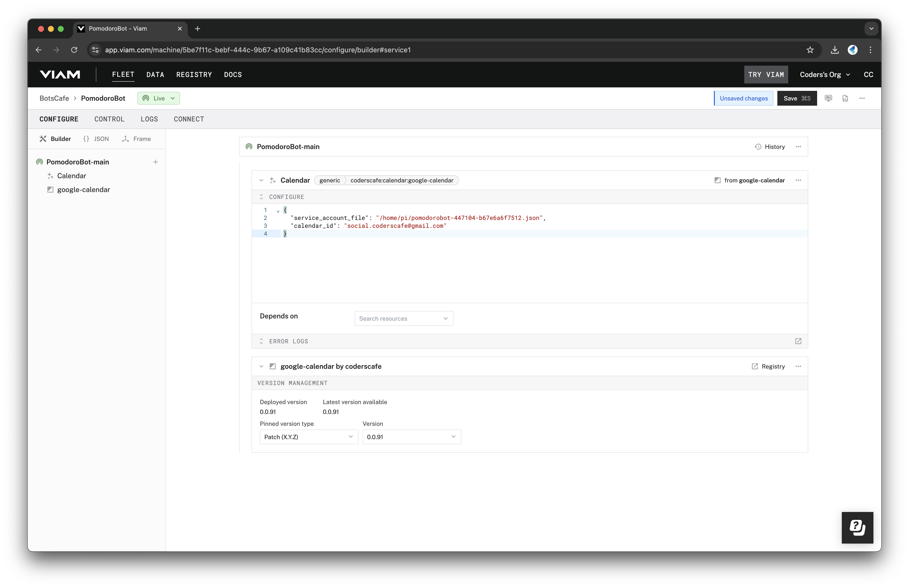Screen dimensions: 909x588
Task: Open the help chat widget
Action: click(857, 527)
